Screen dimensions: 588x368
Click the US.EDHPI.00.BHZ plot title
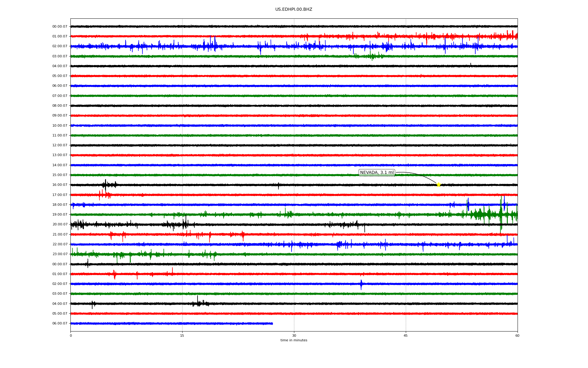(293, 10)
